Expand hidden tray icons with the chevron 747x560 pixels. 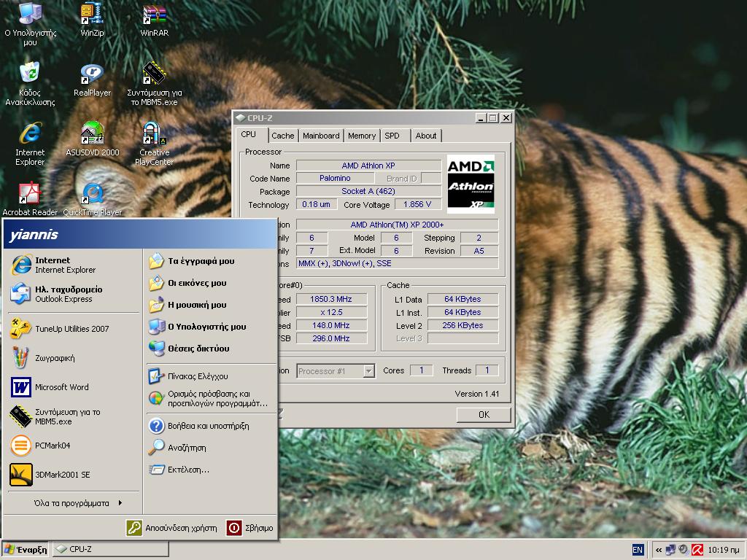tap(659, 550)
